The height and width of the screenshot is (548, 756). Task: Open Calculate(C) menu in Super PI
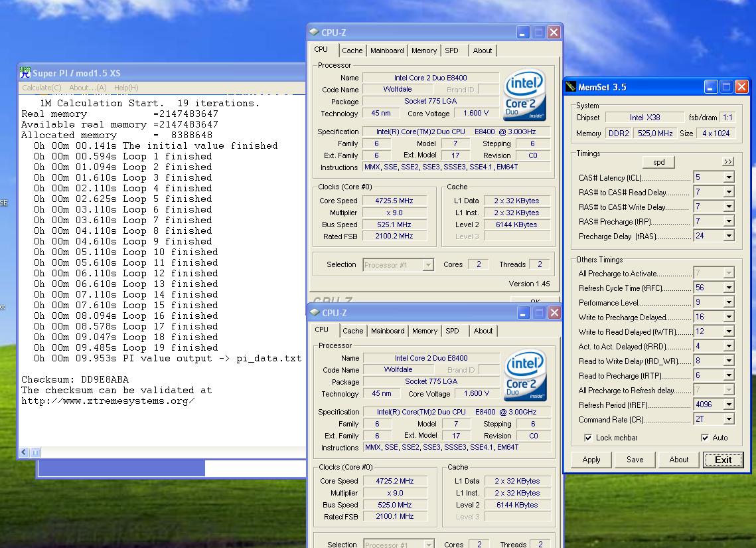41,87
